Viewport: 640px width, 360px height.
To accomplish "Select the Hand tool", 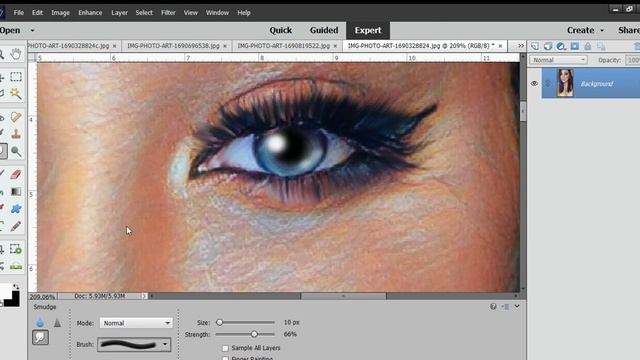I will [16, 53].
